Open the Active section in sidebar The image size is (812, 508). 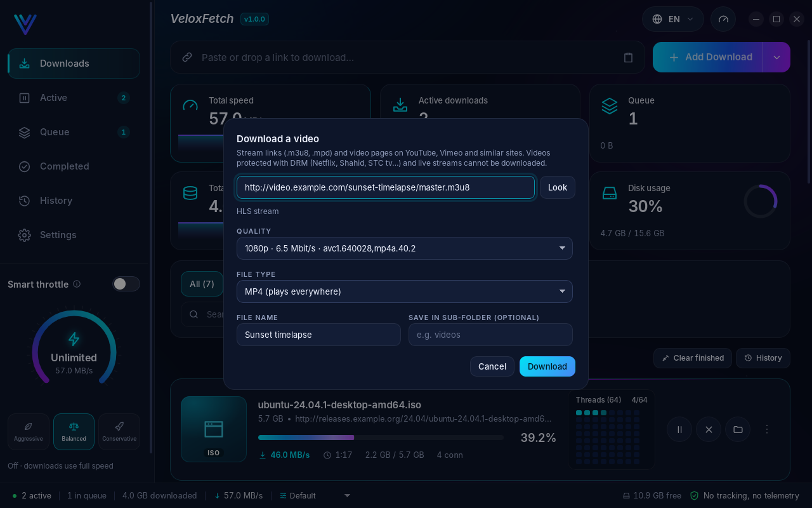pos(74,98)
